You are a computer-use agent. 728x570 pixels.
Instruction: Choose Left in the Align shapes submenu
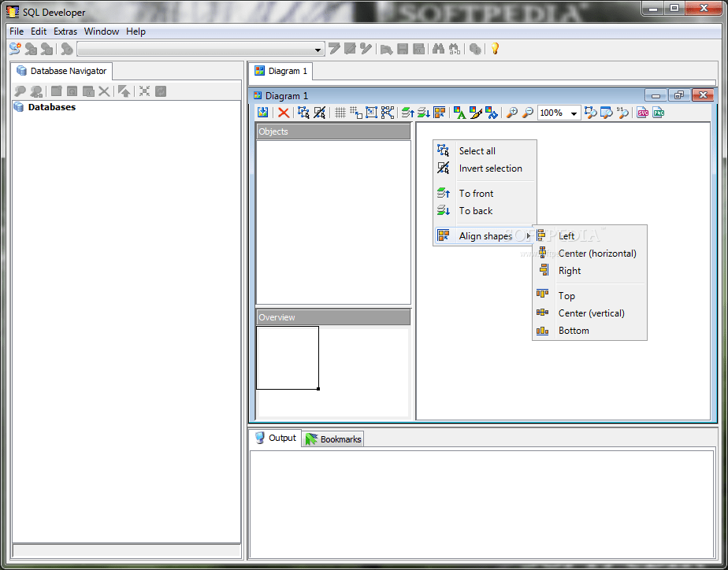tap(589, 235)
